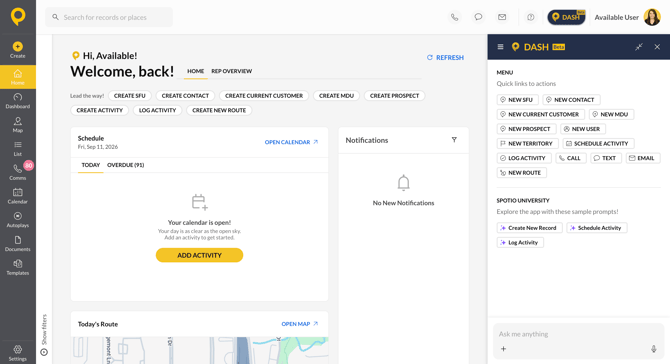The image size is (670, 364).
Task: Select the Schedule Activity sample prompt
Action: coord(597,228)
